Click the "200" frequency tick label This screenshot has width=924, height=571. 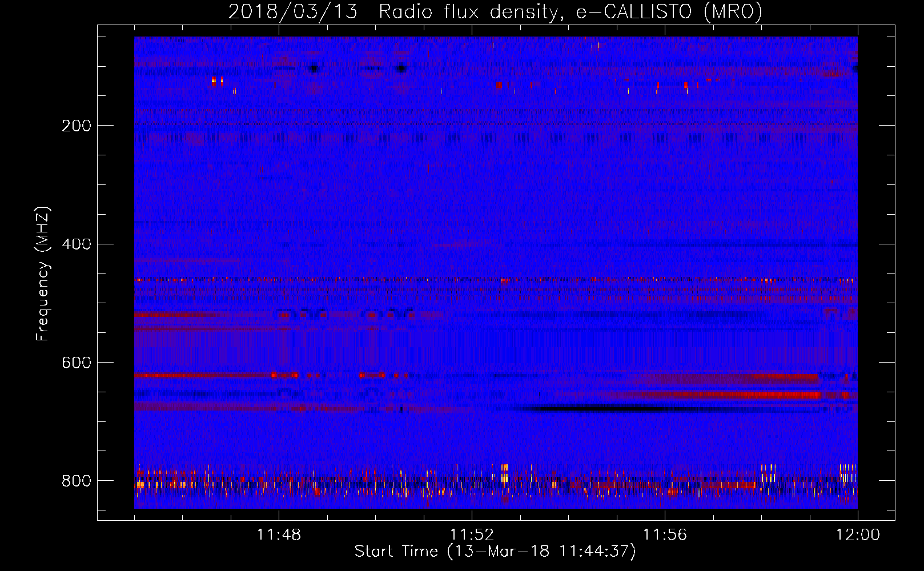pyautogui.click(x=77, y=126)
